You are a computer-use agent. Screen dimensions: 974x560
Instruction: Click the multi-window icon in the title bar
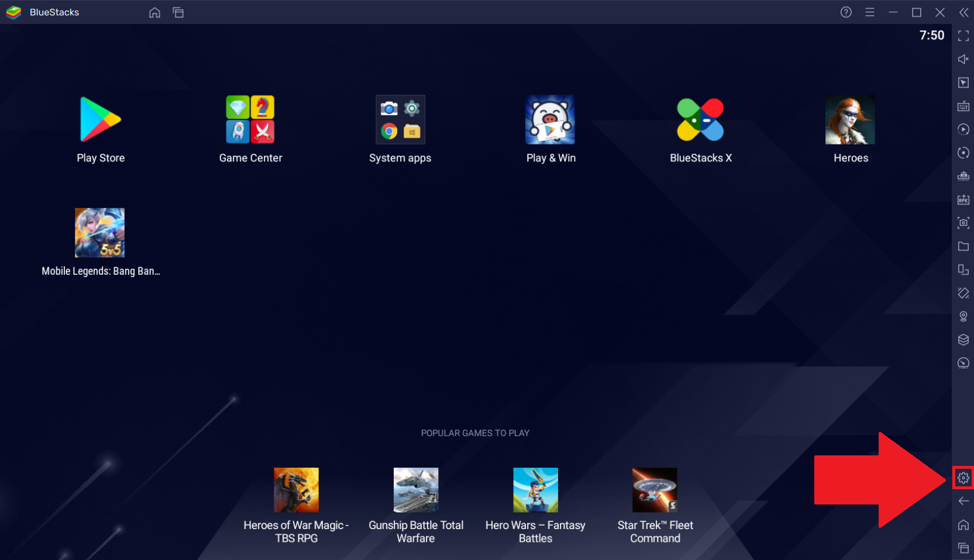178,12
